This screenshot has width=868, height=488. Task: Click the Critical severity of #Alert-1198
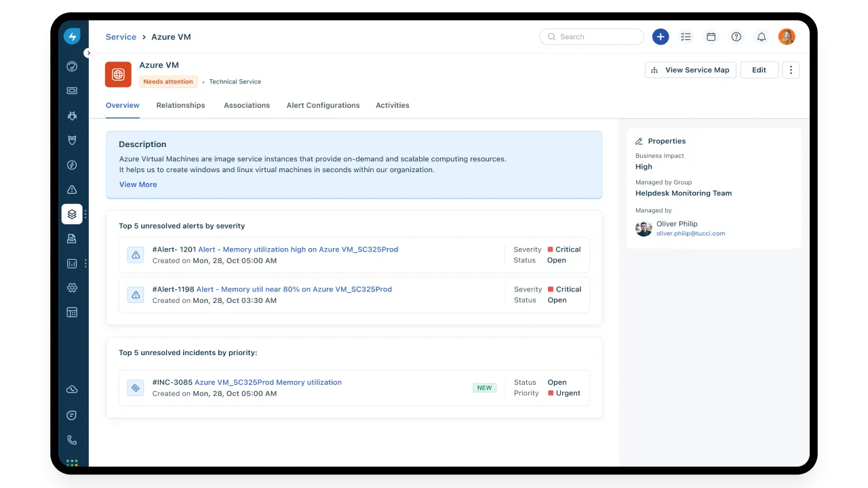[x=564, y=289]
